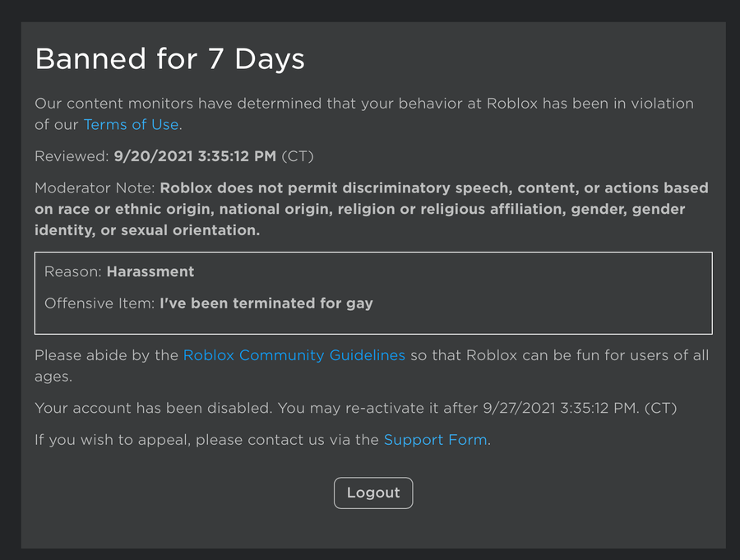Click the "Please abide by the" text
The width and height of the screenshot is (740, 560).
(106, 355)
